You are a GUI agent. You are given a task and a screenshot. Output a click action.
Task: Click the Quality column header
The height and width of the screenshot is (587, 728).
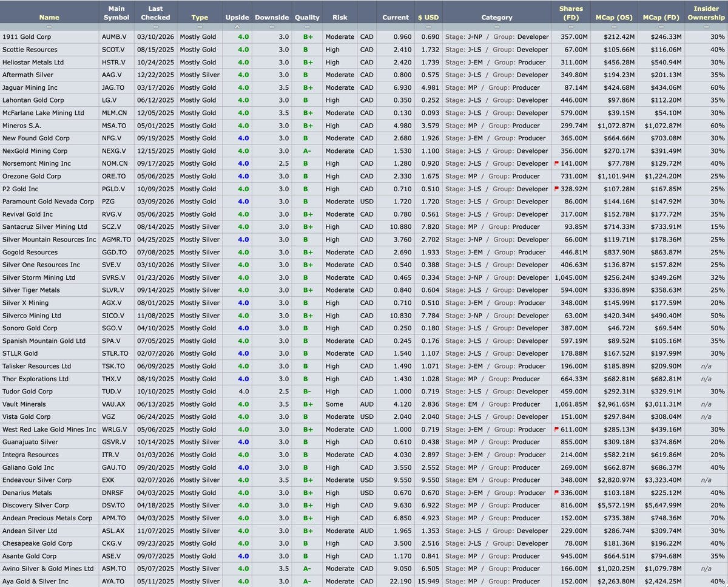point(307,18)
